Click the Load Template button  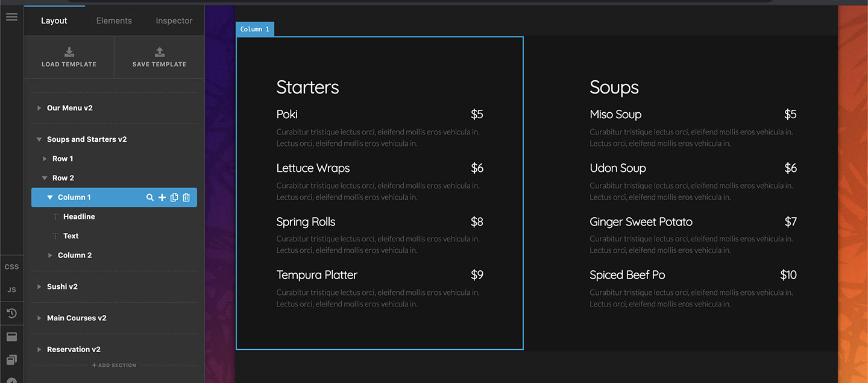[x=69, y=57]
